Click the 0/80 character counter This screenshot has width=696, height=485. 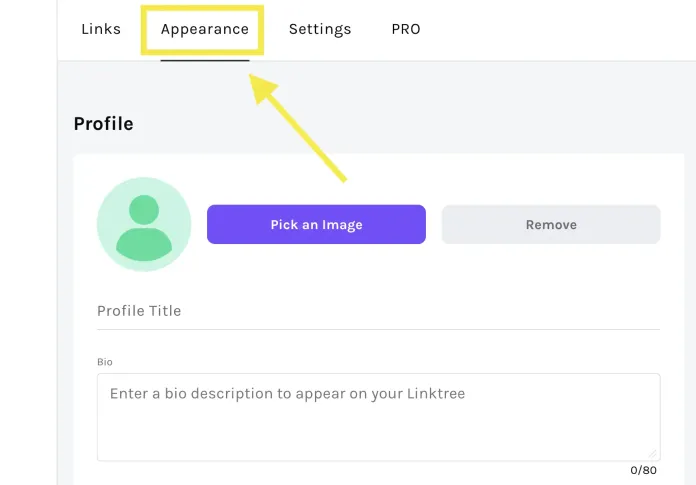coord(641,470)
